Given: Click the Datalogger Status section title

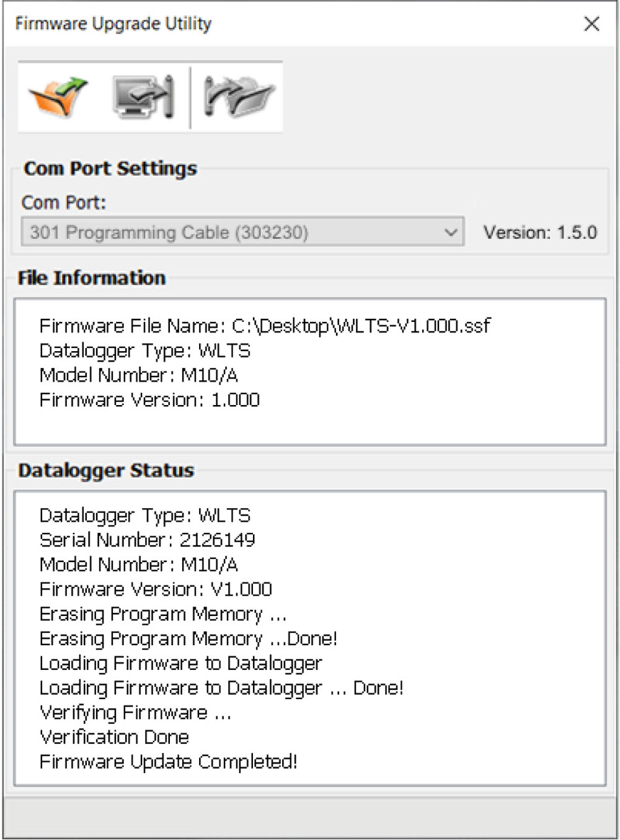Looking at the screenshot, I should [106, 471].
